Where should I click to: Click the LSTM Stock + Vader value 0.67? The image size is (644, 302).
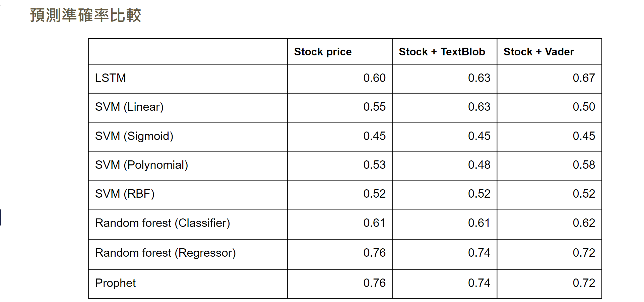(584, 78)
